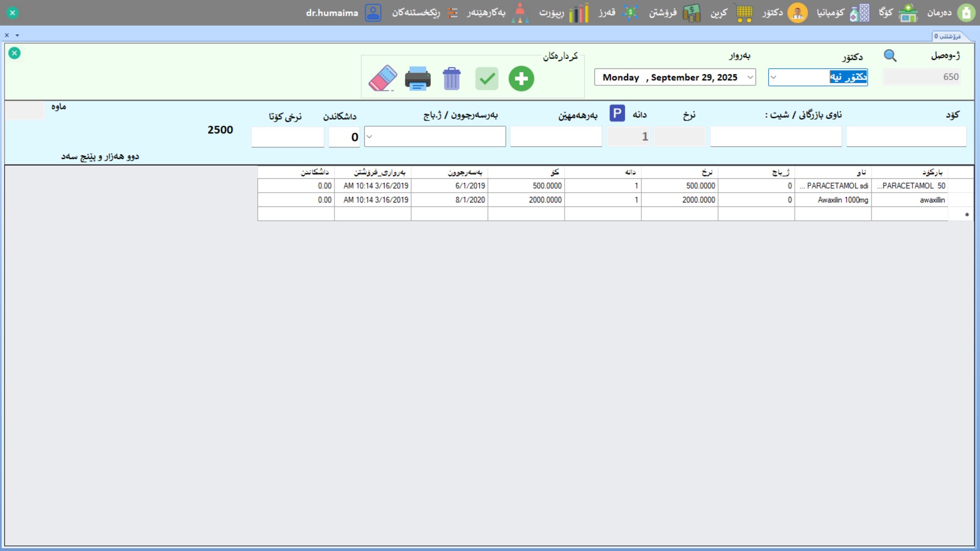Viewport: 980px width, 551px height.
Task: Open the ڕیپۆرت reports menu
Action: [564, 13]
